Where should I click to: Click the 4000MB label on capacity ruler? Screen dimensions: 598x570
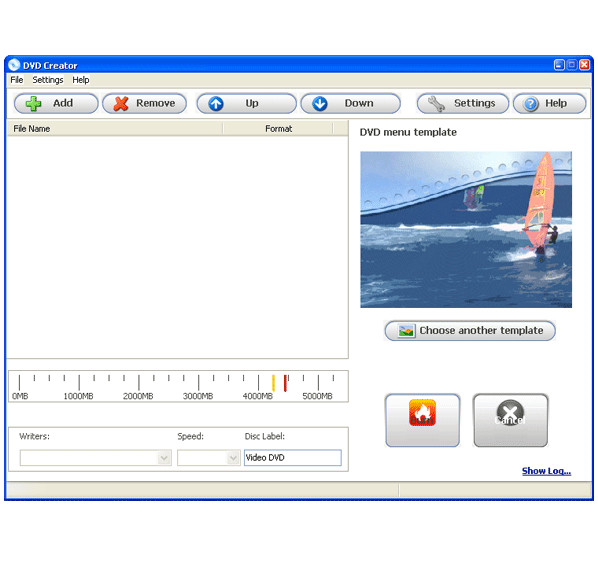click(258, 396)
